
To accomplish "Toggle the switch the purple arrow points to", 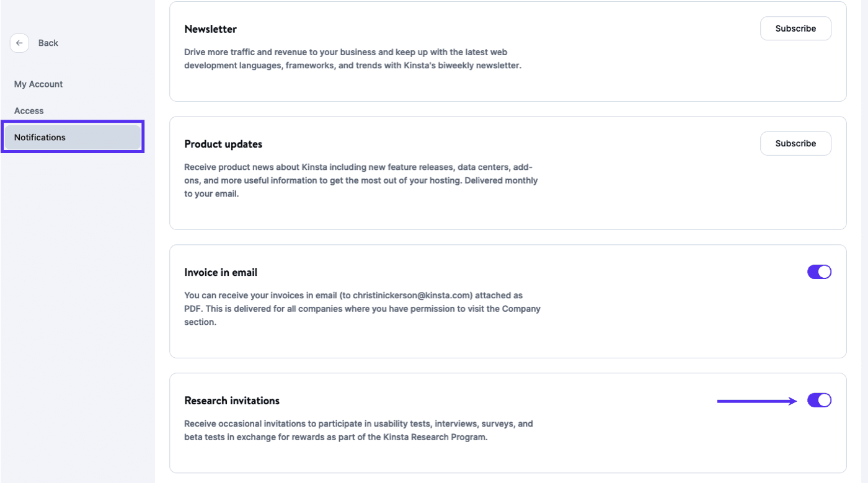I will (x=819, y=400).
